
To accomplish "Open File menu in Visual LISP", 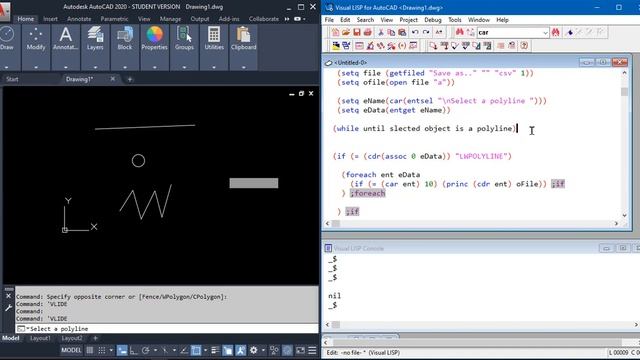I will click(329, 20).
